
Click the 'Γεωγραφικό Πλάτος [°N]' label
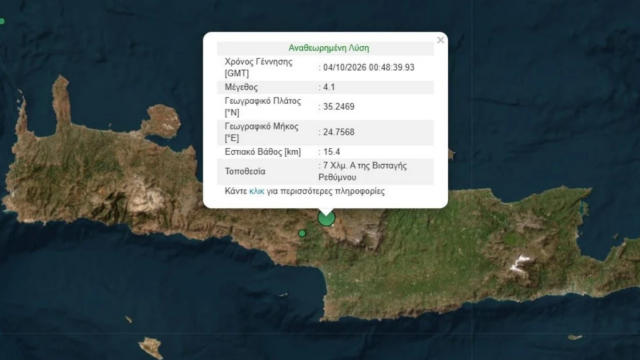263,107
